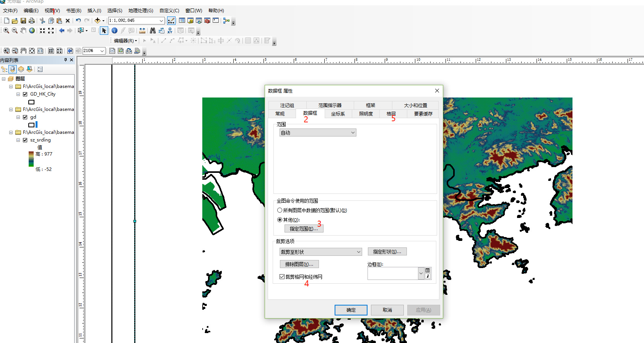The image size is (644, 343).
Task: Click the layout Zoom Whole Page icon
Action: click(32, 50)
